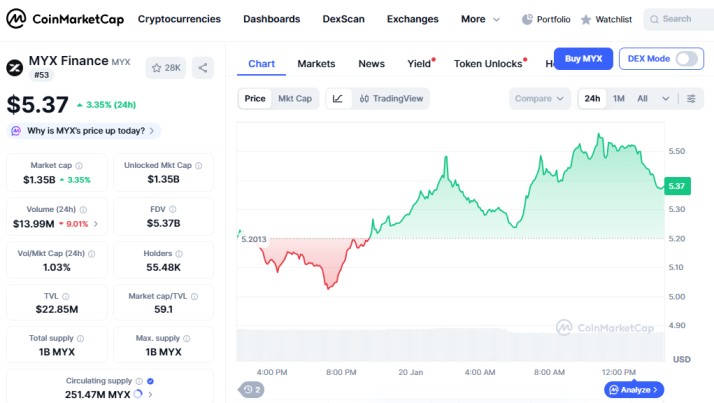Image resolution: width=714 pixels, height=403 pixels.
Task: Share MYX Finance page using share icon
Action: pos(203,68)
